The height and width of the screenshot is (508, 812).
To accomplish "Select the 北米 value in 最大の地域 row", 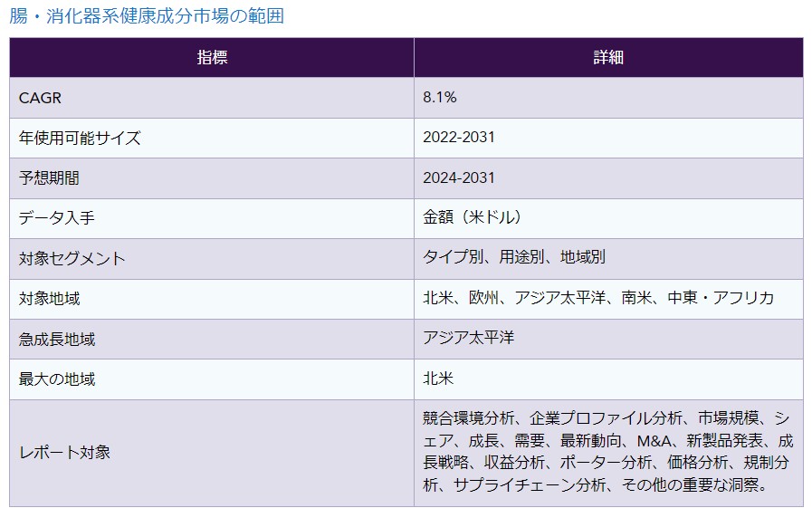I will [x=438, y=378].
